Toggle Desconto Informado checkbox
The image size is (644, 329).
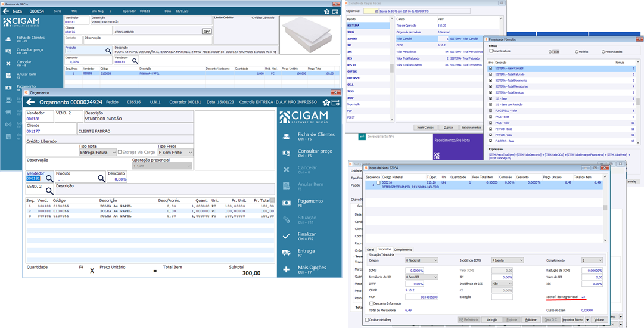(372, 303)
